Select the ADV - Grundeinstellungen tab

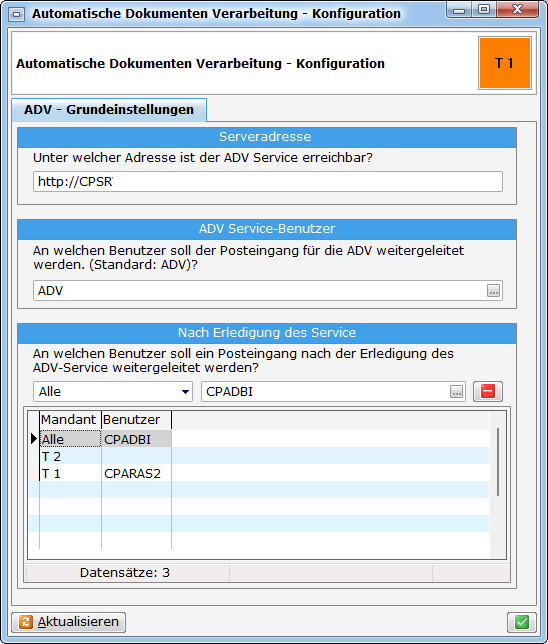pos(109,110)
